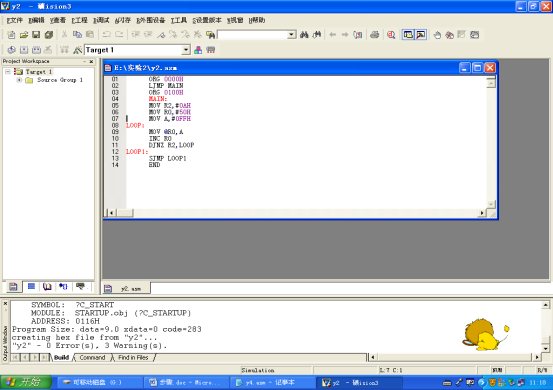
Task: Select the Find in Files output tab
Action: point(133,358)
